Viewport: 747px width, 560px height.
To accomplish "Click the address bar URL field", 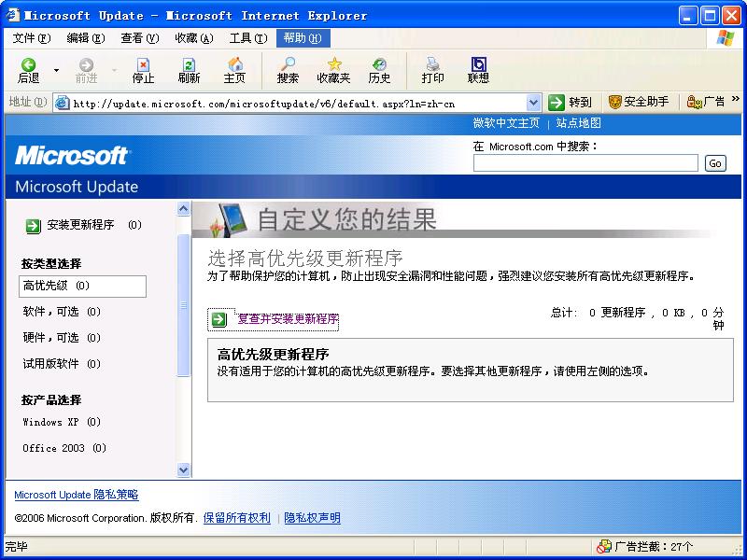I will point(299,103).
